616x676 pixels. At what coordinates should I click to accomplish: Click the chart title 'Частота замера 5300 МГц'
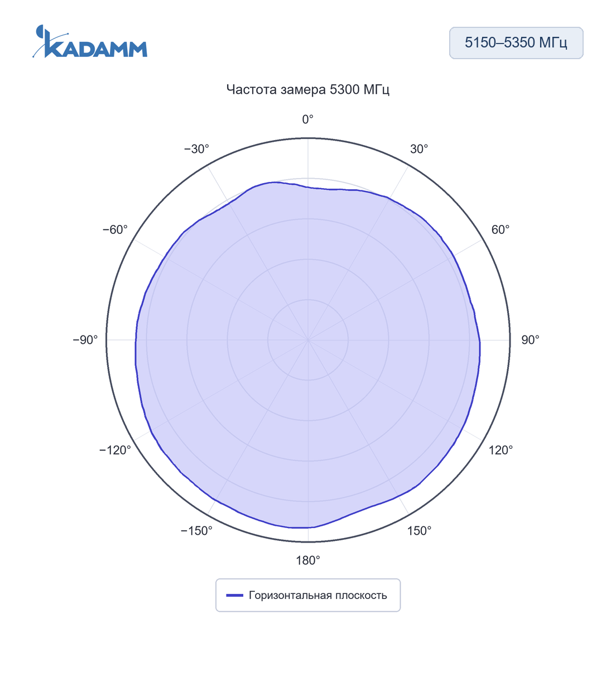point(308,89)
